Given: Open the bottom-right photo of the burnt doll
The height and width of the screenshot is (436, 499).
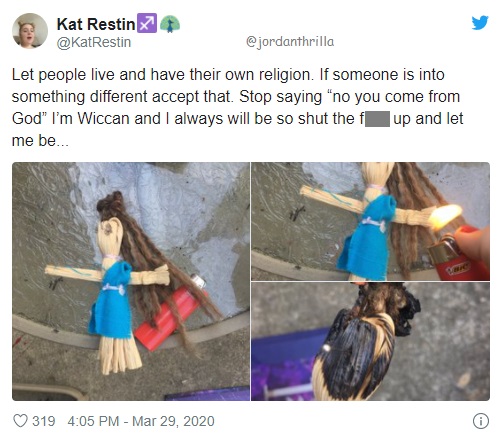Looking at the screenshot, I should (370, 341).
